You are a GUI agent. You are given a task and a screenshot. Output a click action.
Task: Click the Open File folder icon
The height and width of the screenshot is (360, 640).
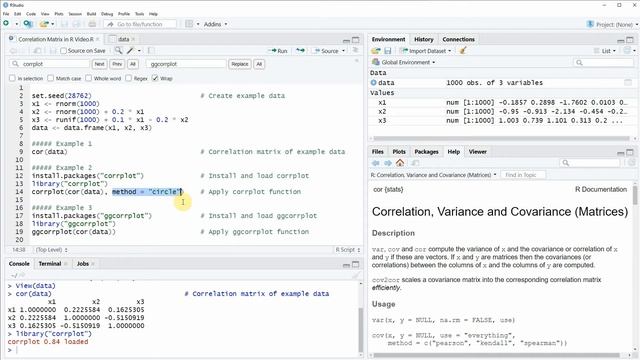coord(44,24)
